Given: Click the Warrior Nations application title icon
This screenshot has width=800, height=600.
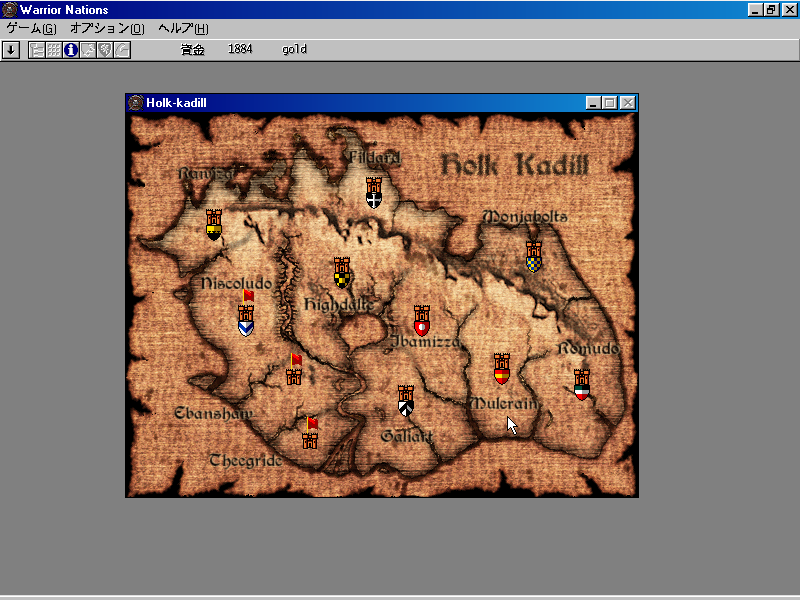Looking at the screenshot, I should tap(10, 10).
